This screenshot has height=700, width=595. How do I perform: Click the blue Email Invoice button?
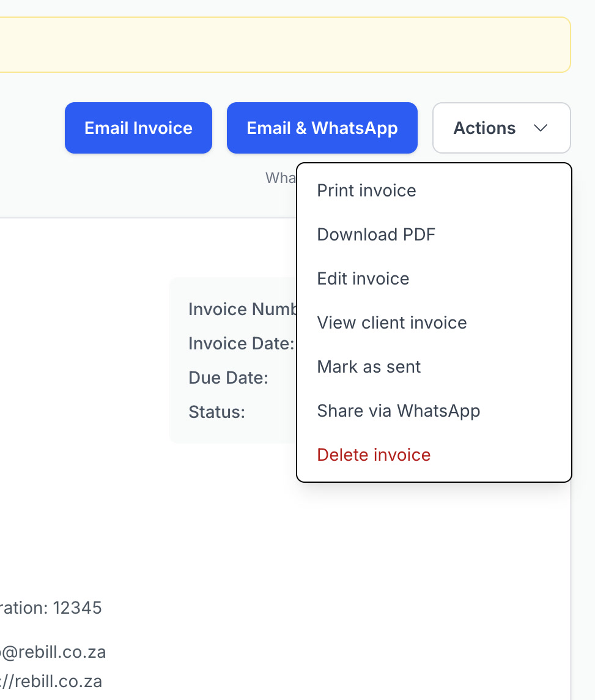(x=138, y=128)
